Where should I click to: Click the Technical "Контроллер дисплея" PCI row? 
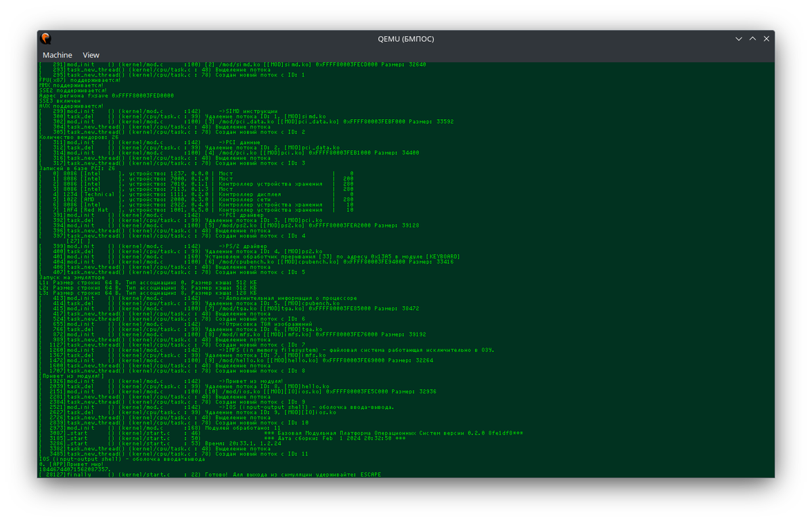pos(196,194)
